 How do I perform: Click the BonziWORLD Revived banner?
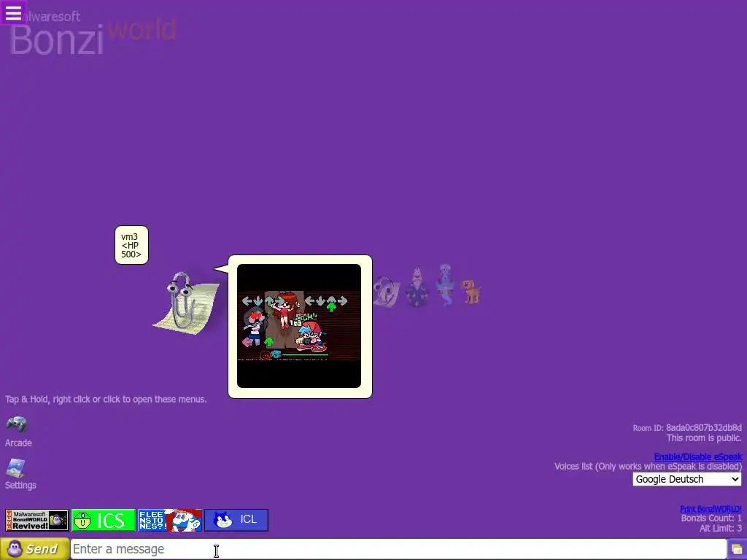(x=37, y=520)
